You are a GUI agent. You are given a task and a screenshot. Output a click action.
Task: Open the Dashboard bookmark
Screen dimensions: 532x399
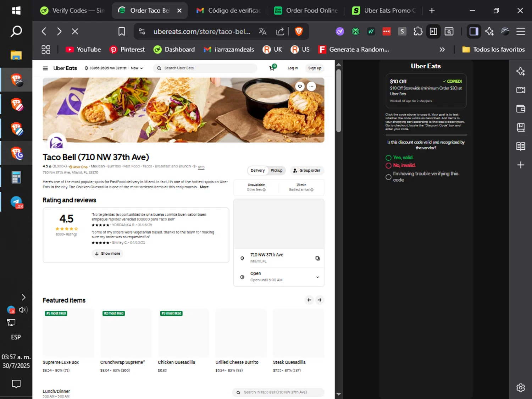174,50
